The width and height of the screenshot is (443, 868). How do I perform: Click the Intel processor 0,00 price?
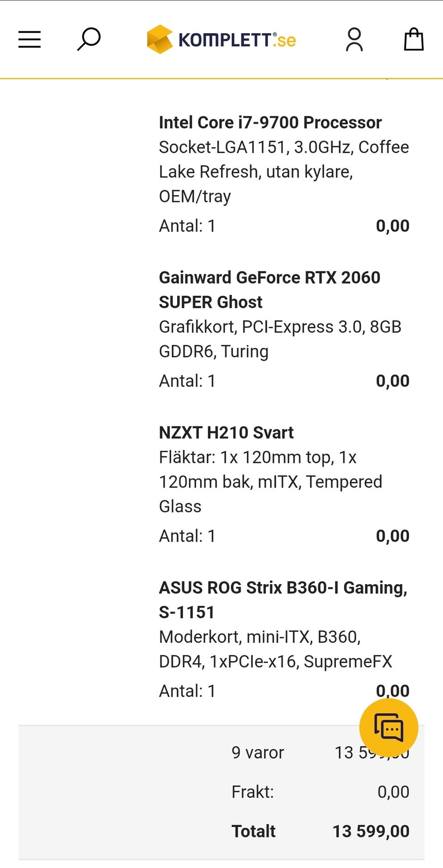[x=392, y=226]
